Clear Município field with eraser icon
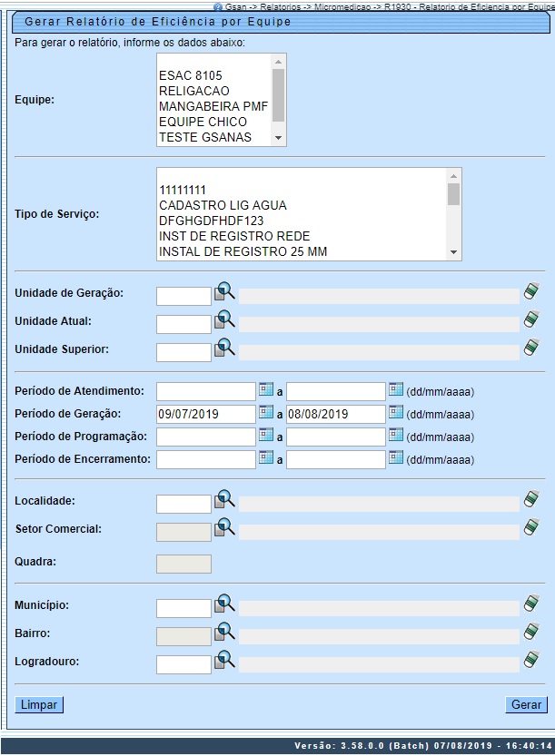This screenshot has width=555, height=756. tap(531, 604)
